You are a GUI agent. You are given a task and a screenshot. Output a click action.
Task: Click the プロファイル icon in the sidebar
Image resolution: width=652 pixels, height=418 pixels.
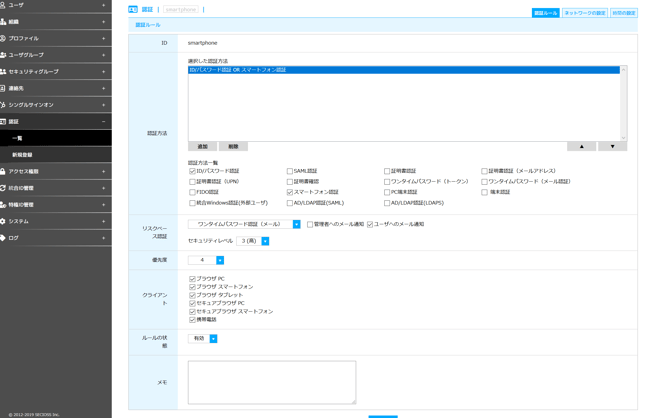click(x=3, y=38)
